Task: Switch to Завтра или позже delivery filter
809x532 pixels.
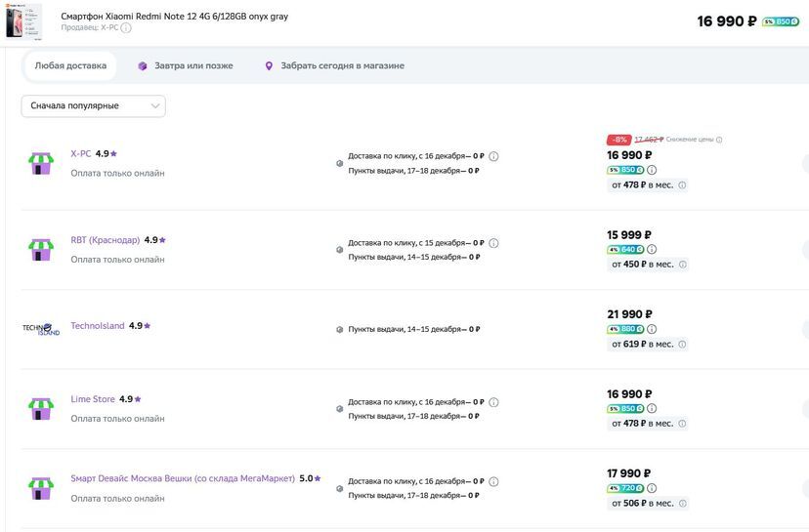Action: coord(186,66)
